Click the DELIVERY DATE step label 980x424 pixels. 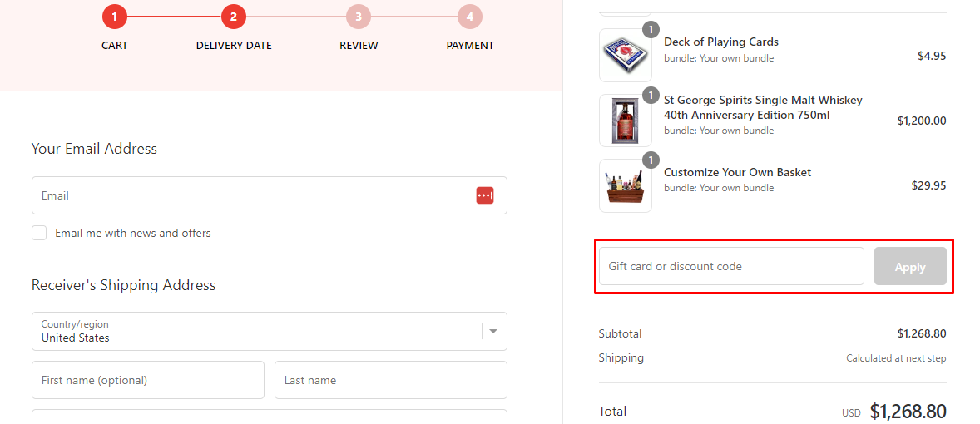(x=234, y=46)
